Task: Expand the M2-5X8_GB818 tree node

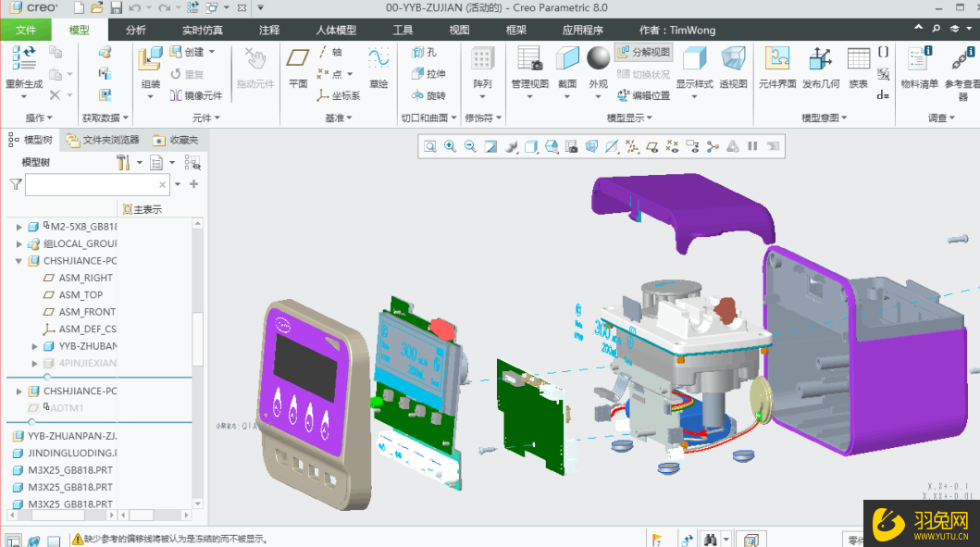Action: point(19,227)
